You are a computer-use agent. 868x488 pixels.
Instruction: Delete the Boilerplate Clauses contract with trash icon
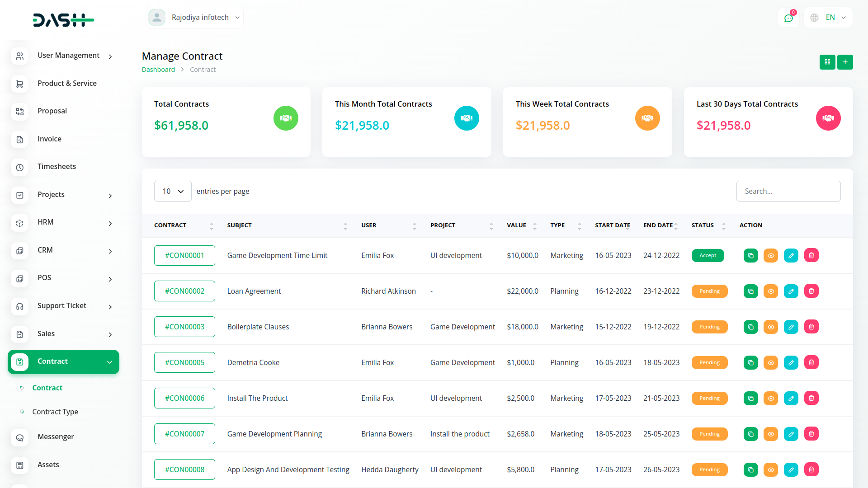coord(811,327)
